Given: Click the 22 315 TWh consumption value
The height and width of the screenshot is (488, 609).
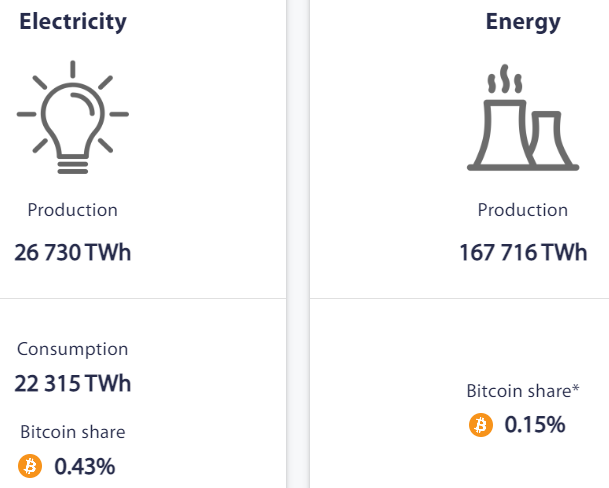Looking at the screenshot, I should pyautogui.click(x=73, y=383).
